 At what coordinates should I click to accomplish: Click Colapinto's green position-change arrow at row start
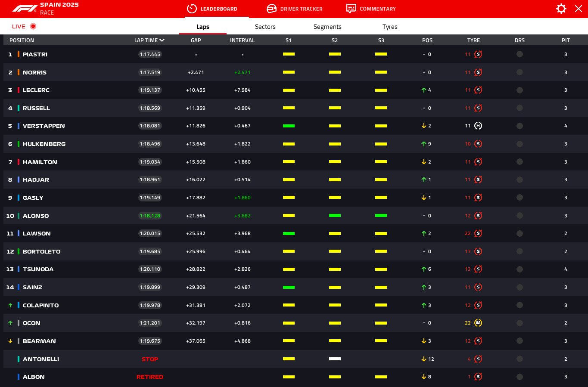10,305
